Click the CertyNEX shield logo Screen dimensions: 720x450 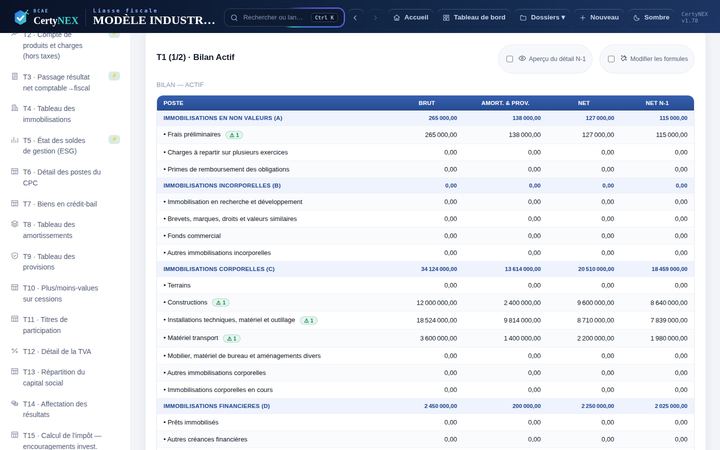pyautogui.click(x=21, y=17)
